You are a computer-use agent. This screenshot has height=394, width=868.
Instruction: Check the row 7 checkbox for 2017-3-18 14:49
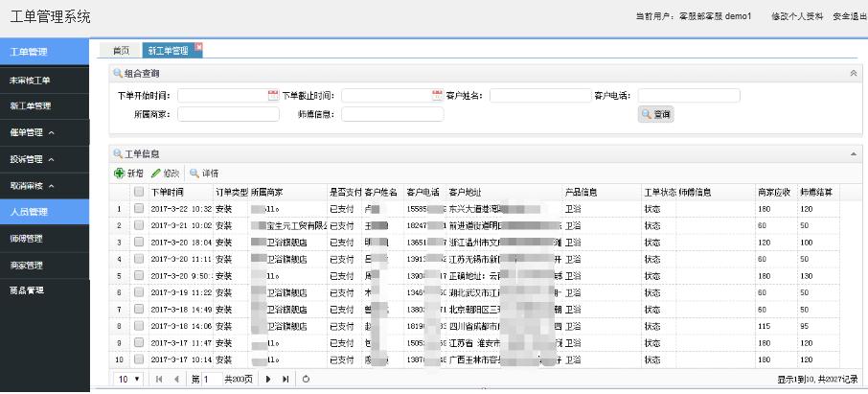(x=139, y=308)
